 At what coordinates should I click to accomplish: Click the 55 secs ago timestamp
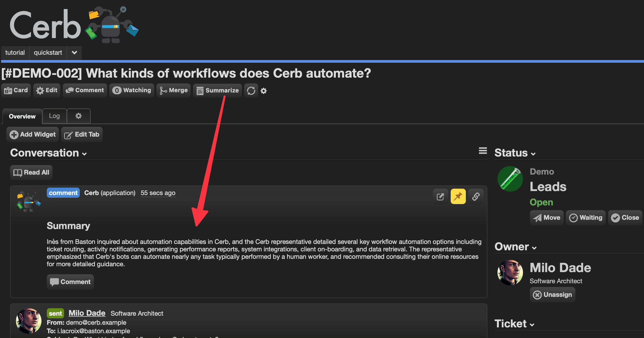[x=158, y=193]
